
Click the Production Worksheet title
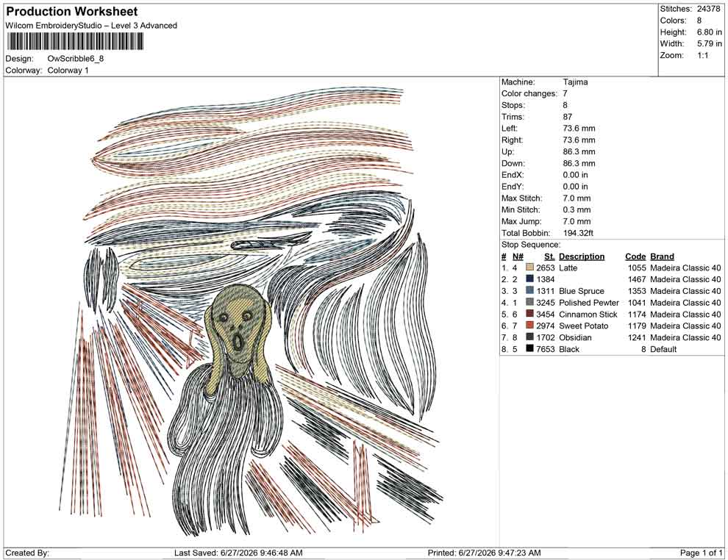[x=72, y=12]
